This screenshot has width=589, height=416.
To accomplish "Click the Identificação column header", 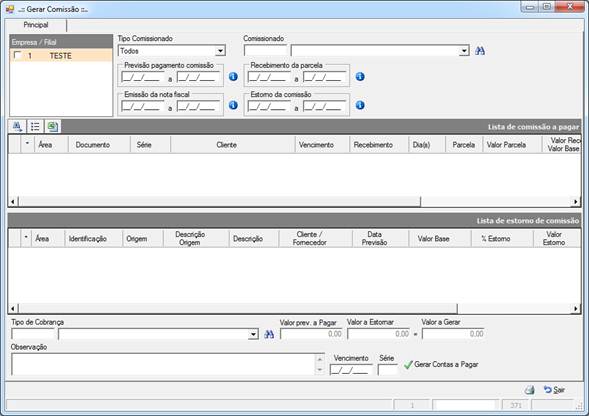I will (94, 239).
